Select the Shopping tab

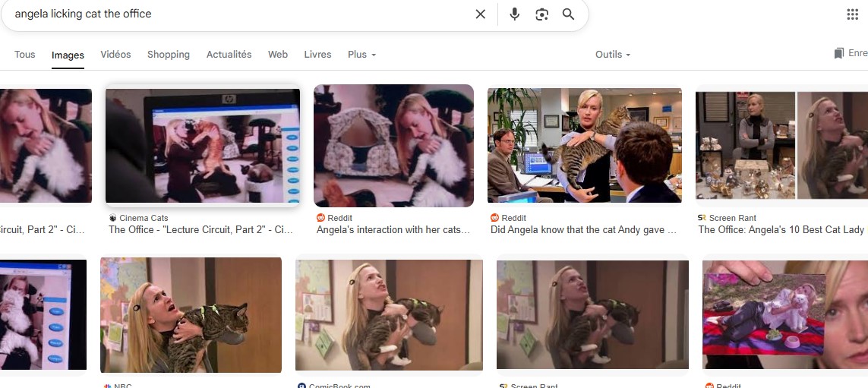pos(169,54)
